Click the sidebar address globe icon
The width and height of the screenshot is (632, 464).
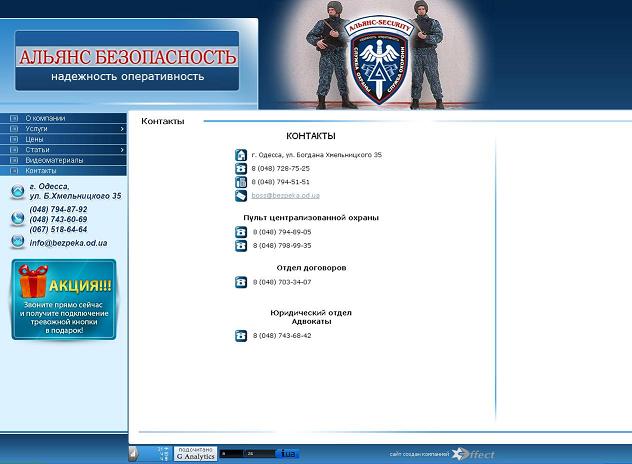pos(17,191)
